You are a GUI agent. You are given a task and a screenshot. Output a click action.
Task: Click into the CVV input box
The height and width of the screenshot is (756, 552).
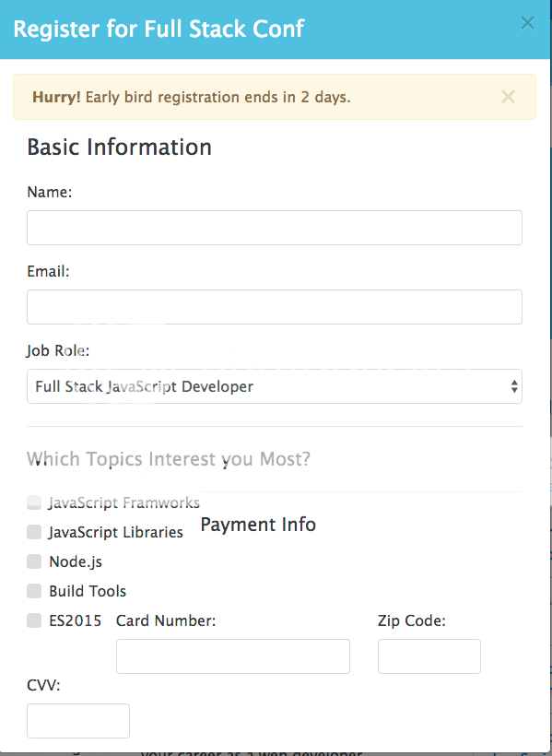[x=78, y=721]
